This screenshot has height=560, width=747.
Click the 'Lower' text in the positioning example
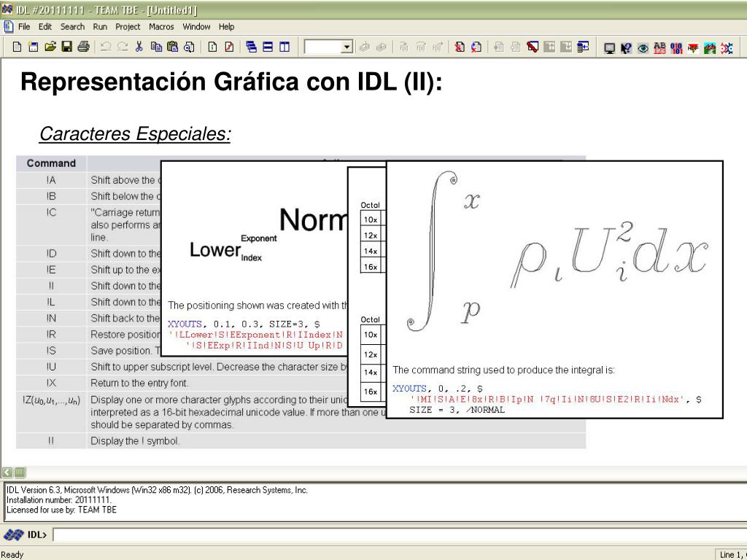point(215,249)
